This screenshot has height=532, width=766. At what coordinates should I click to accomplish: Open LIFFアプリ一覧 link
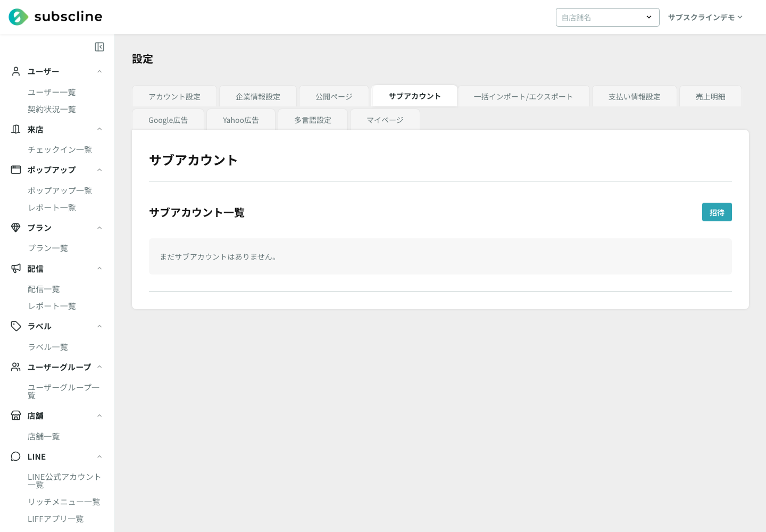pos(55,519)
